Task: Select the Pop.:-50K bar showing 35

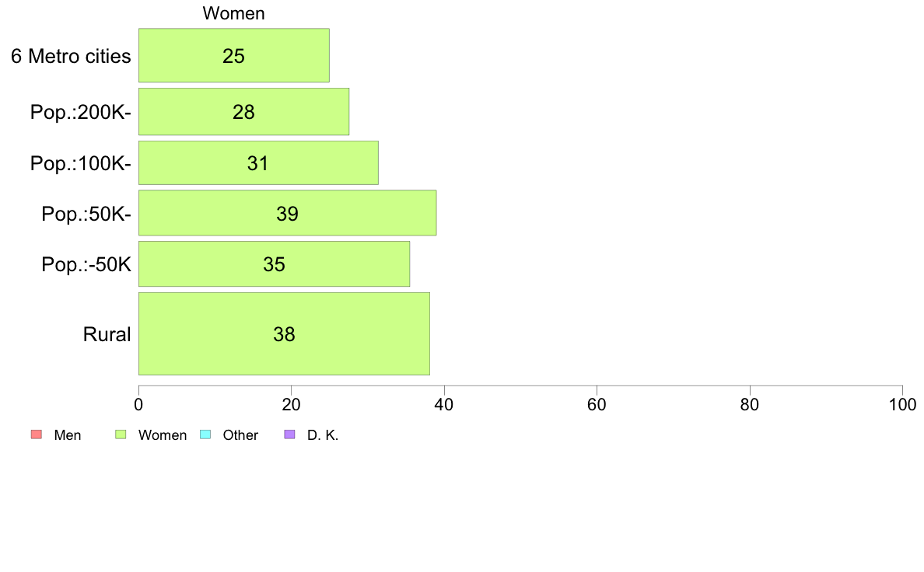Action: [274, 264]
